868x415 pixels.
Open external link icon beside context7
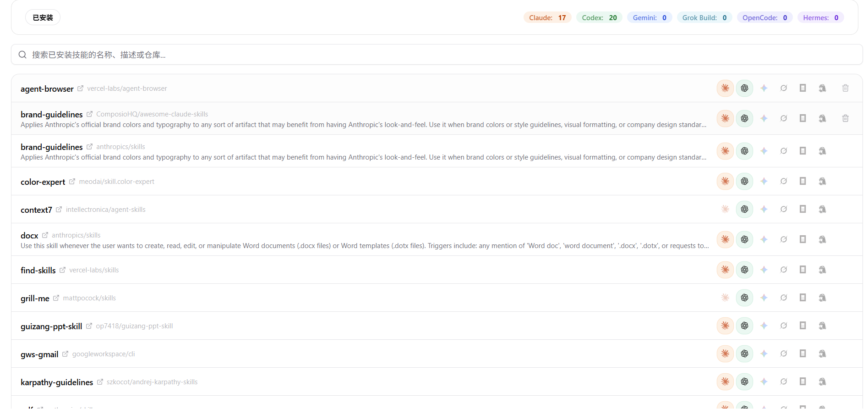[x=59, y=210]
